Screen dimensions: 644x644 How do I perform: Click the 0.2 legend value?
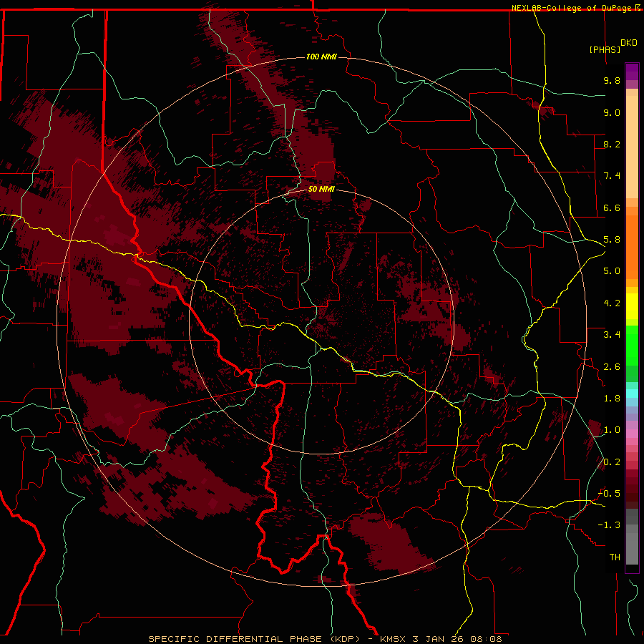pos(612,462)
